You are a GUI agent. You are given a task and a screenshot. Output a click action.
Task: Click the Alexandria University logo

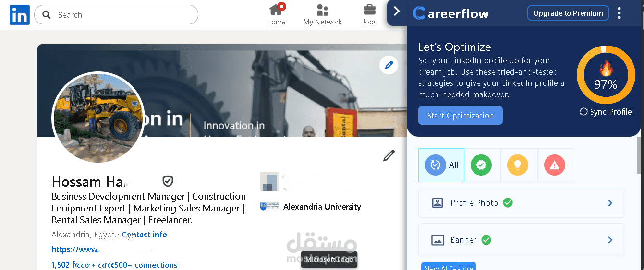[269, 207]
